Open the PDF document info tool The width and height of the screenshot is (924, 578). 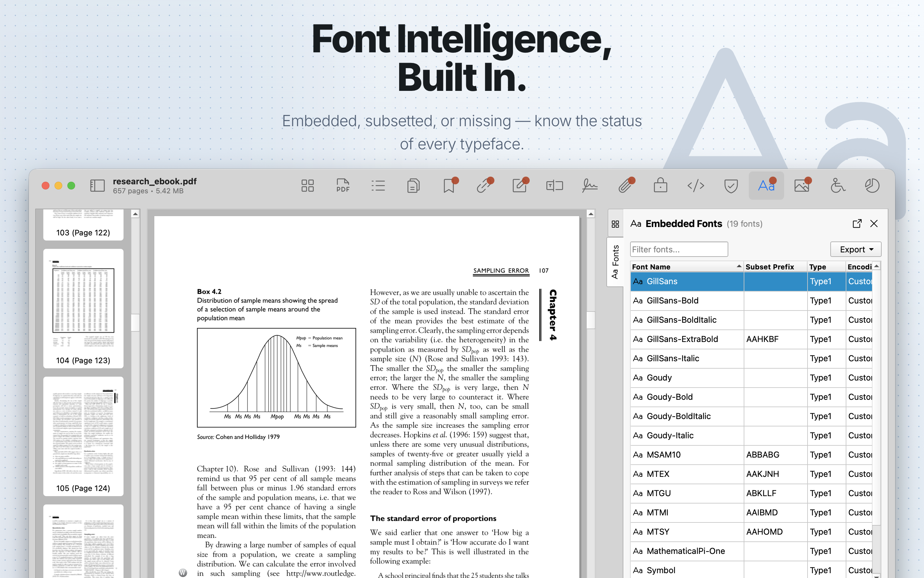[x=343, y=186]
